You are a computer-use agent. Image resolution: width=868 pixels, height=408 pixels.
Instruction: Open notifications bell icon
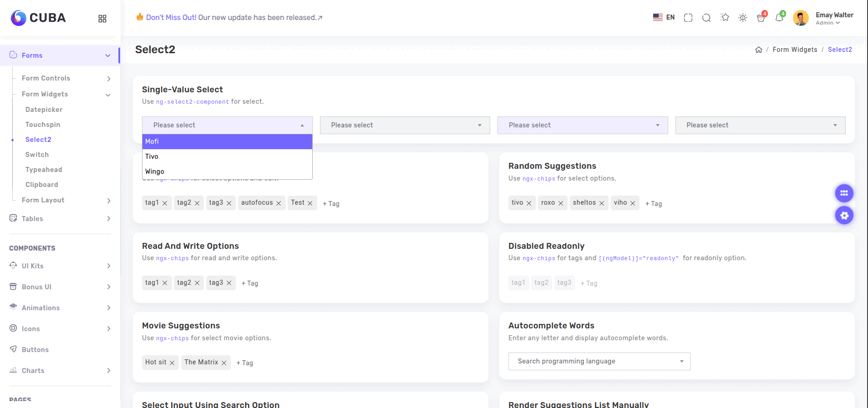(779, 18)
